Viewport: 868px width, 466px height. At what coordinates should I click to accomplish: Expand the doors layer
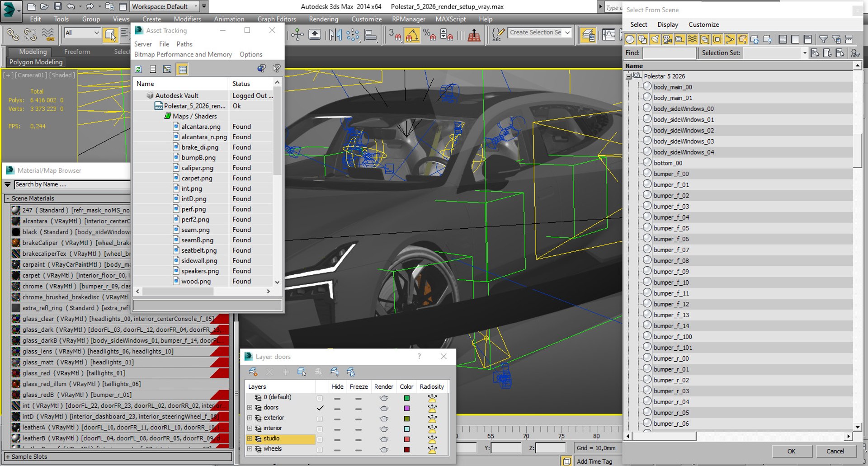tap(250, 408)
